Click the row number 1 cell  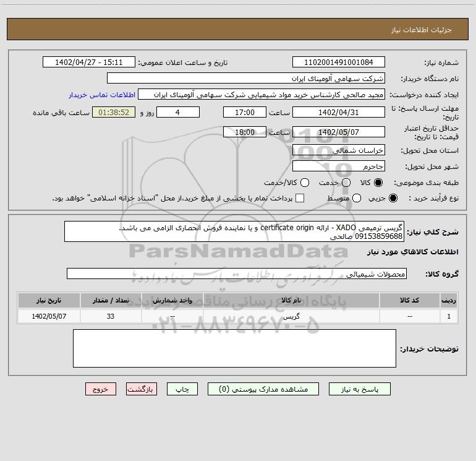pyautogui.click(x=449, y=316)
